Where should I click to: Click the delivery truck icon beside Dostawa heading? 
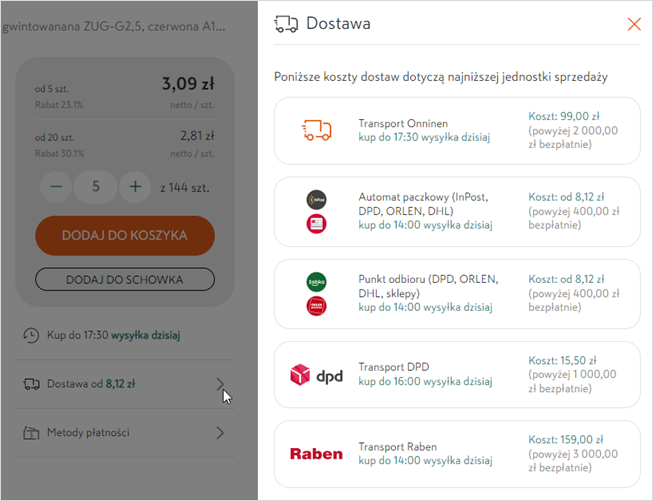click(286, 24)
